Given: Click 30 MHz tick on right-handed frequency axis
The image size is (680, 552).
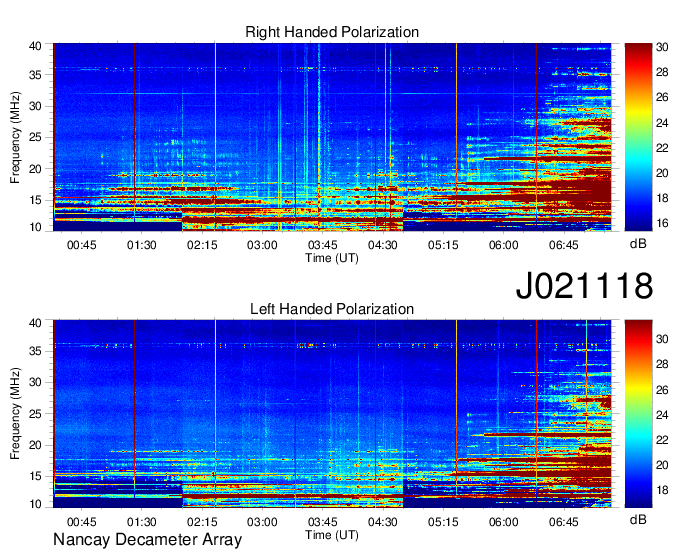Looking at the screenshot, I should coord(35,106).
